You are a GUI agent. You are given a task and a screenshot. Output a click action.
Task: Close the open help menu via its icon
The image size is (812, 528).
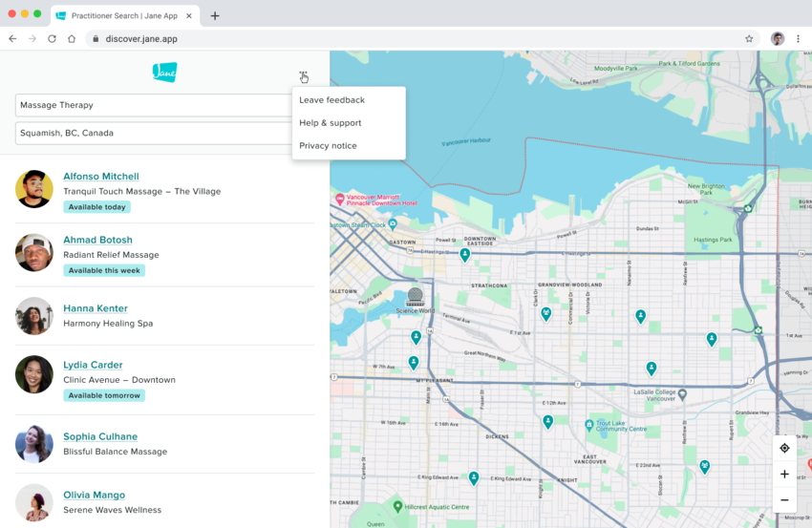tap(303, 76)
